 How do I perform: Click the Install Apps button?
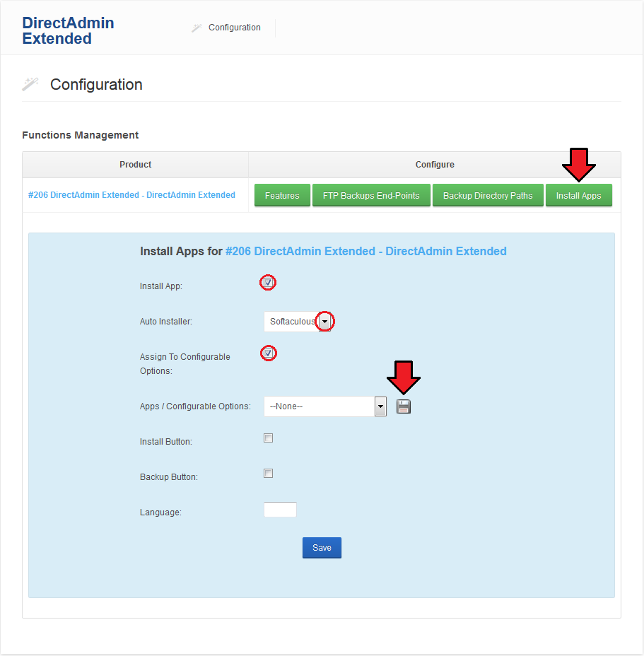579,195
